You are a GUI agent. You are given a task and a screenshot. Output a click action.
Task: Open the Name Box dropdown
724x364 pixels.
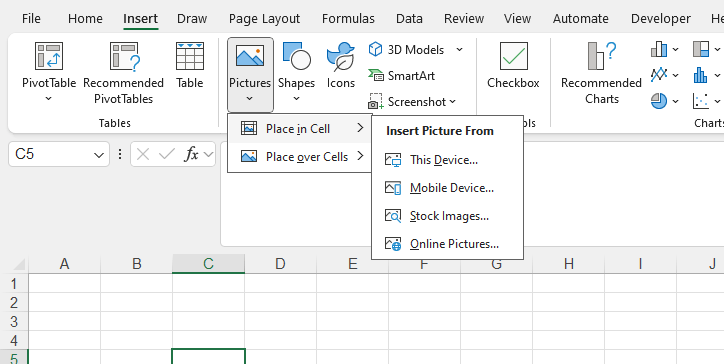point(99,155)
